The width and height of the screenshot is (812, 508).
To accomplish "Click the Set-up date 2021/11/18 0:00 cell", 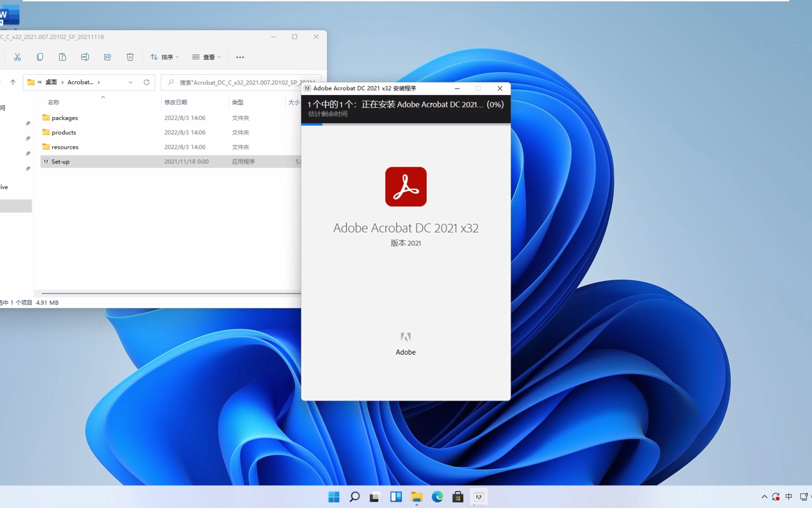I will pos(187,162).
